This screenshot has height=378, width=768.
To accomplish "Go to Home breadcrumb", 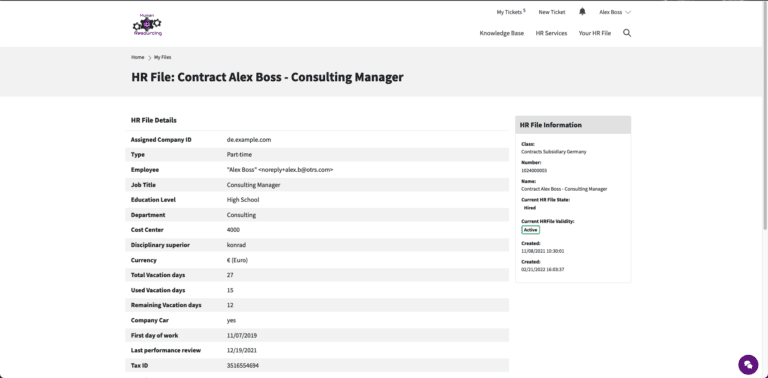I will tap(138, 57).
